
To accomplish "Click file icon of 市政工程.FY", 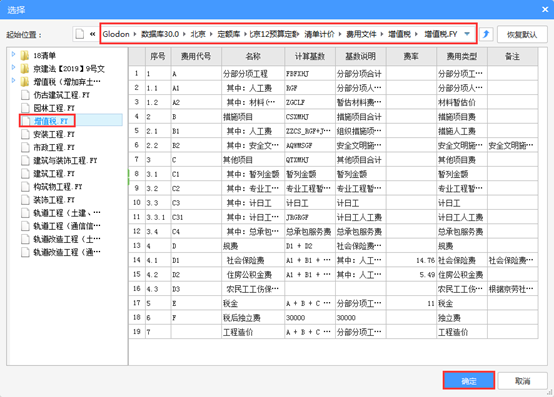I will click(25, 147).
